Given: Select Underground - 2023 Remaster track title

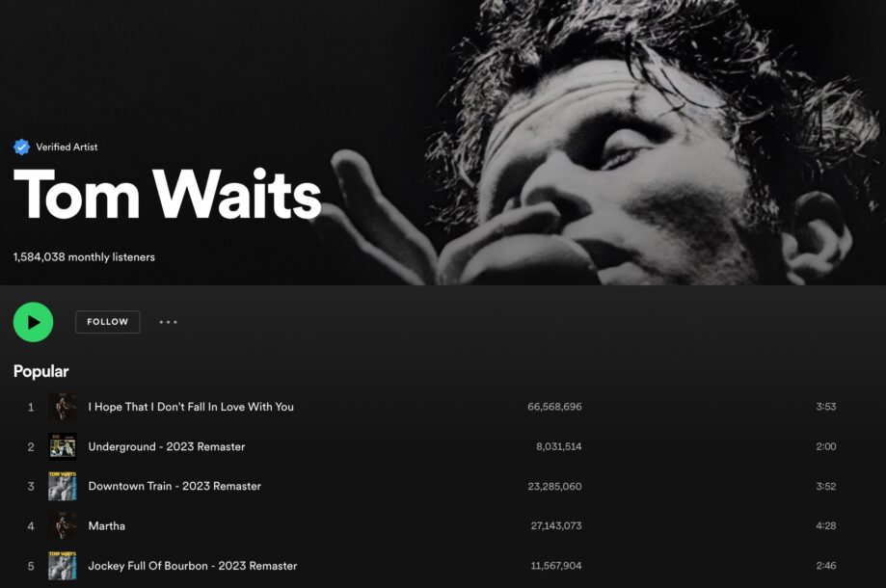Looking at the screenshot, I should (167, 447).
